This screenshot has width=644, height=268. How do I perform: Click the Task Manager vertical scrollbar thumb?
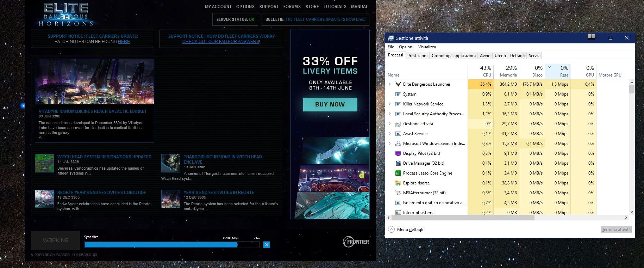pos(632,89)
